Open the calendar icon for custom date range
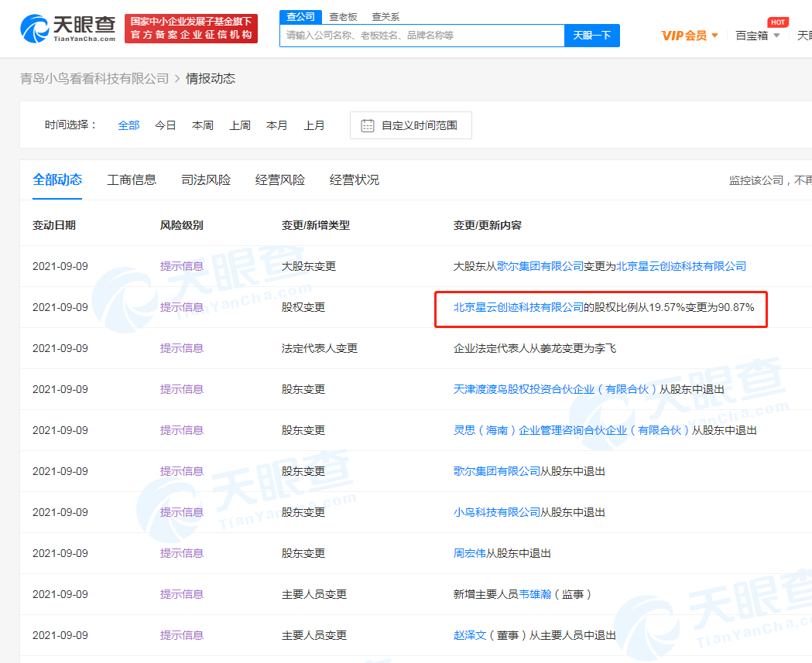Screen dimensions: 812x663 pyautogui.click(x=367, y=125)
